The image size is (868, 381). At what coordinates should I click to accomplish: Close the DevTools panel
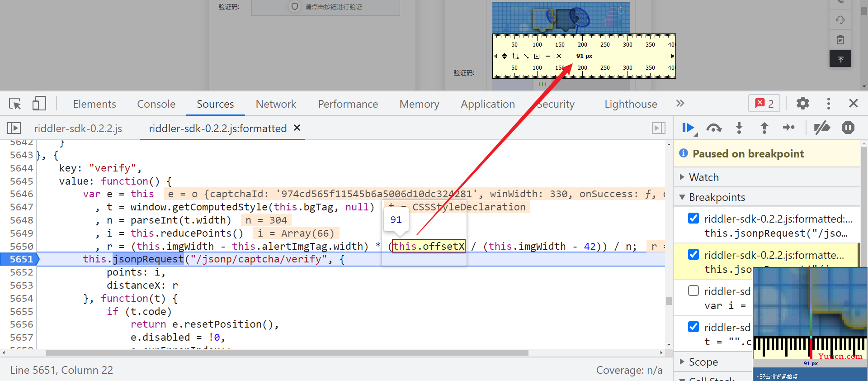coord(854,104)
